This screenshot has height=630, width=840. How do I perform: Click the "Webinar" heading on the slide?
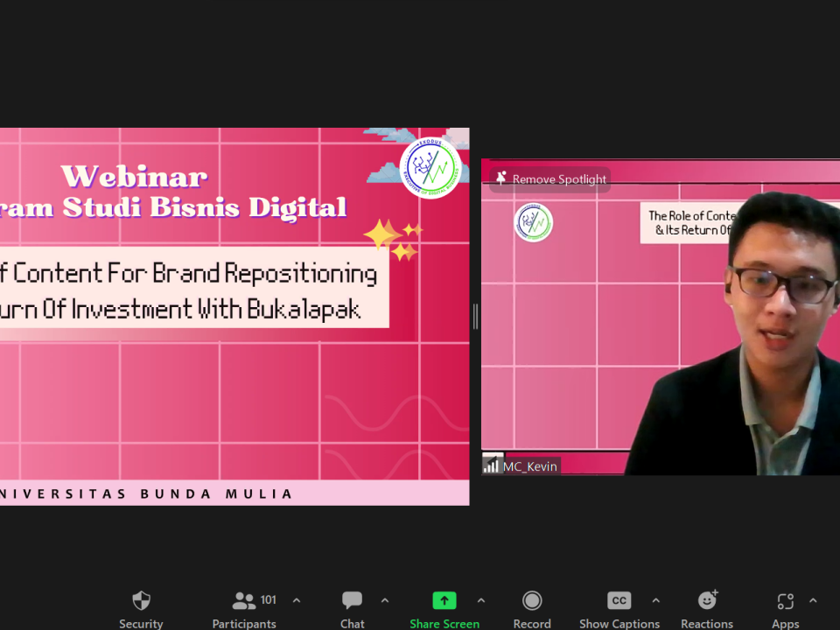click(x=135, y=176)
